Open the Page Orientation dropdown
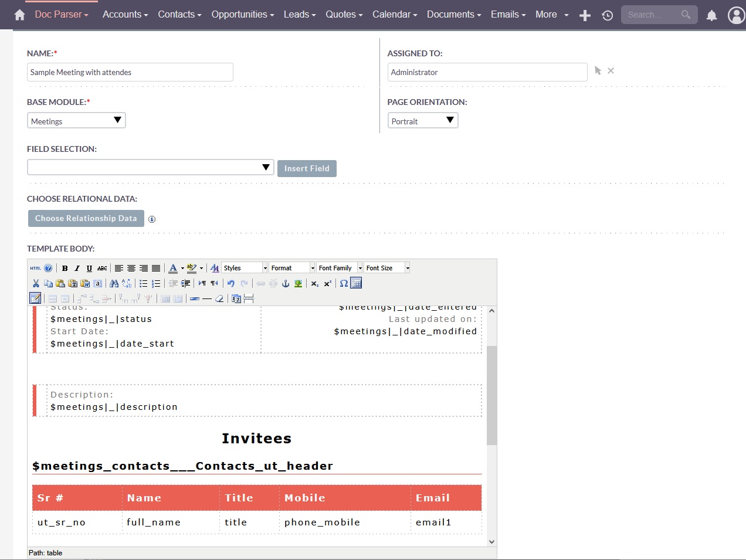Screen dimensions: 746x560 pyautogui.click(x=422, y=121)
